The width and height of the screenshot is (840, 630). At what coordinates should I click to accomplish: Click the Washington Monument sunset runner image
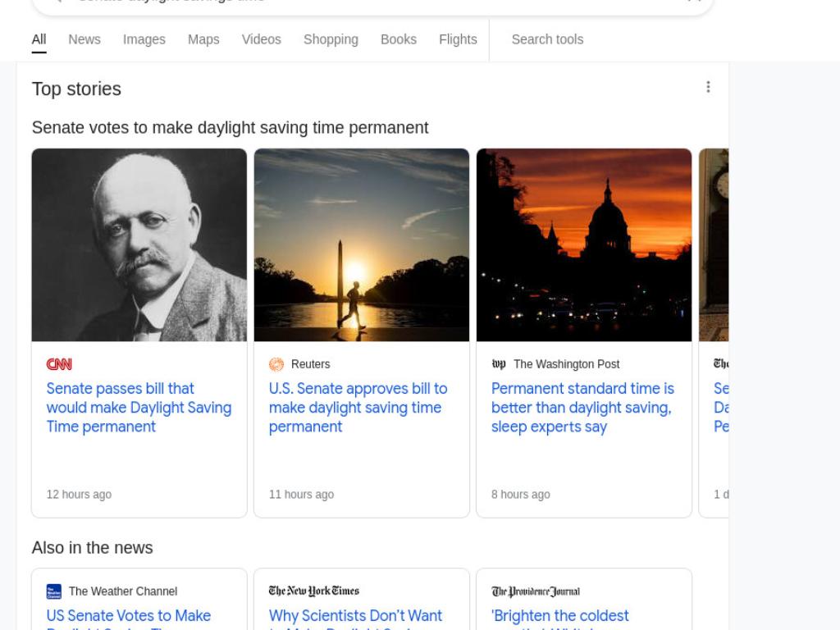tap(362, 244)
